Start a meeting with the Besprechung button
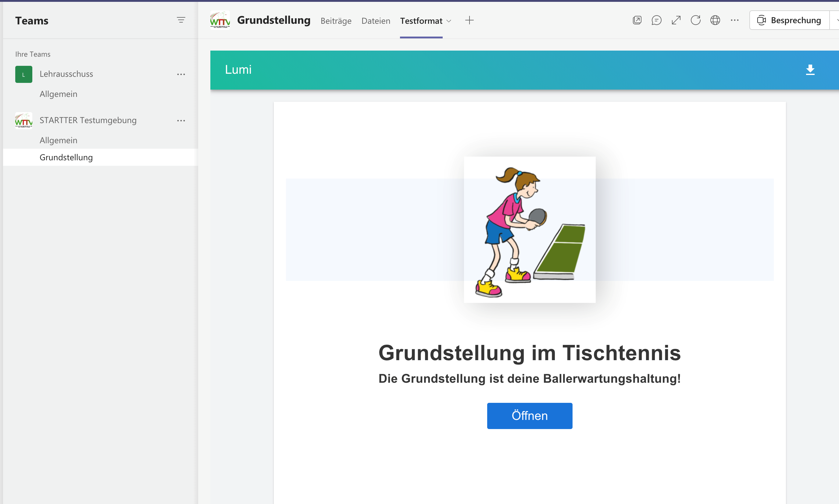The image size is (839, 504). (789, 20)
